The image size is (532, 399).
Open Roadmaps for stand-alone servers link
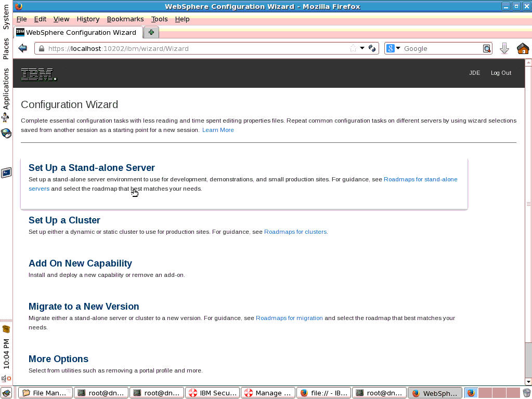click(x=420, y=179)
